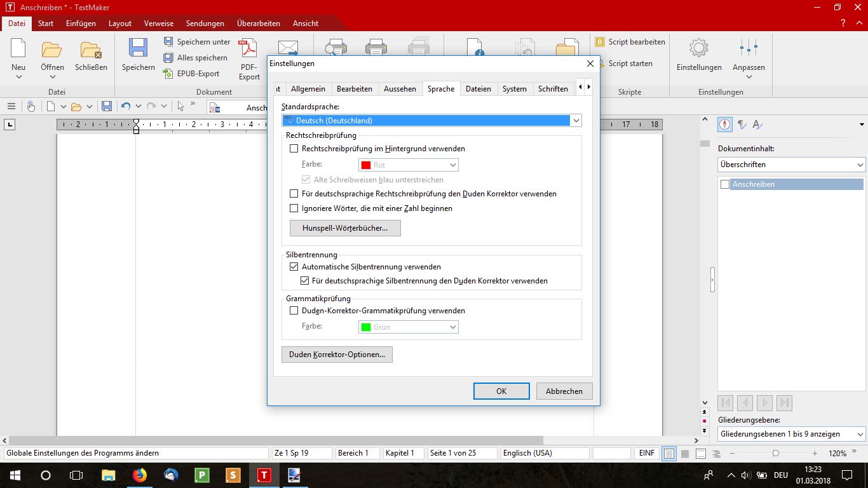Open the Einfügen ribbon tab
Viewport: 868px width, 488px height.
click(x=81, y=24)
